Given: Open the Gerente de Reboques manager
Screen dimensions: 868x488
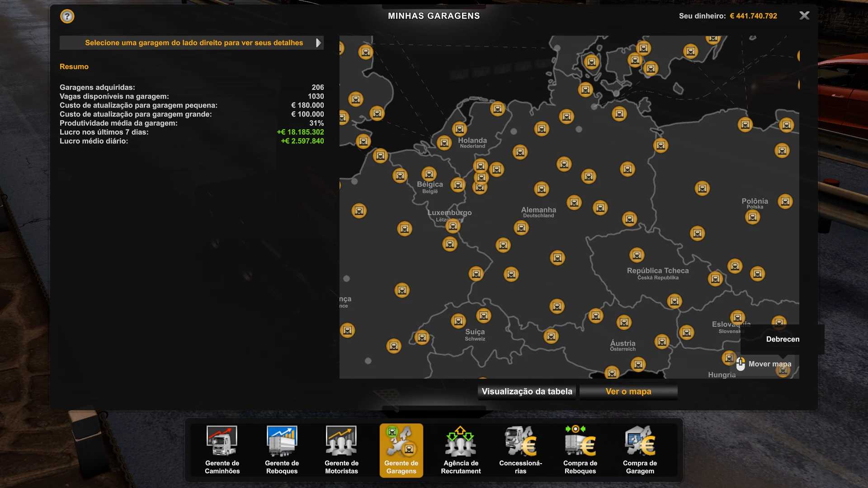Looking at the screenshot, I should pyautogui.click(x=282, y=450).
